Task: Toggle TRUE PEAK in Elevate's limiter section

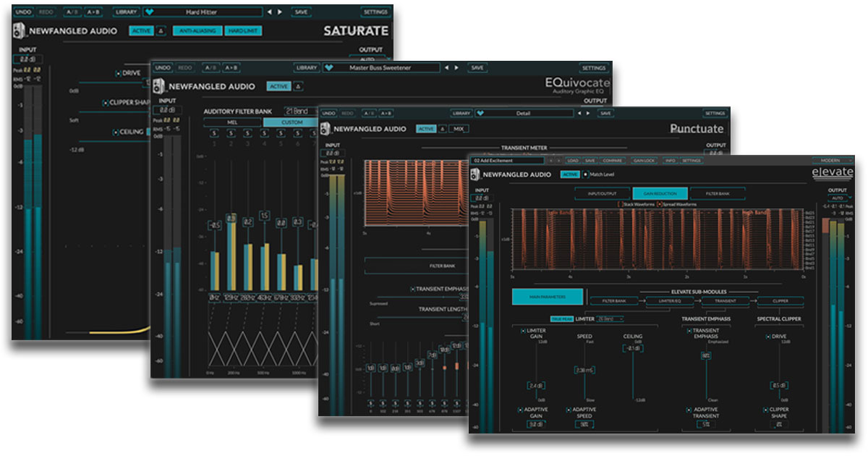Action: [561, 318]
